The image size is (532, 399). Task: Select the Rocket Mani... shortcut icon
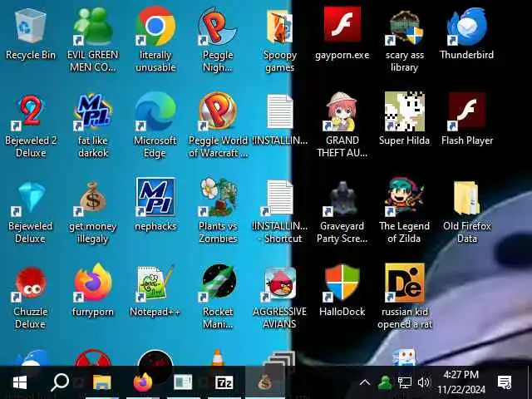(218, 283)
